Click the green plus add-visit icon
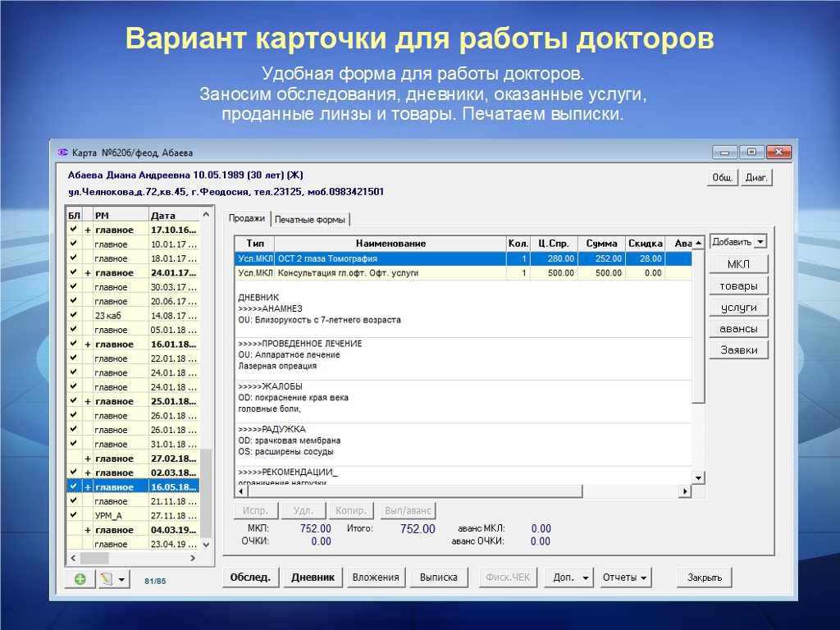Screen dimensions: 840x630 click(80, 578)
